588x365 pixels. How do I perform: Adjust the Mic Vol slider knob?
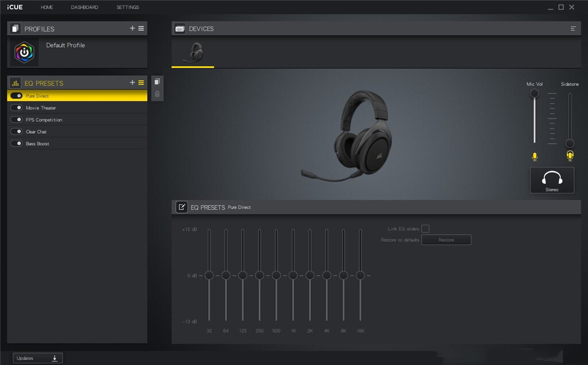[x=535, y=94]
